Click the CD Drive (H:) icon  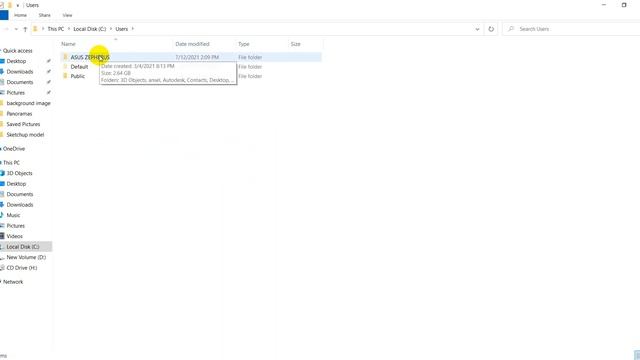[x=2, y=268]
